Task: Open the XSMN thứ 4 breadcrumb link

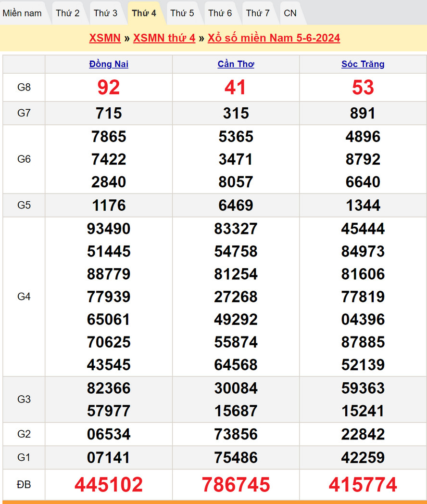Action: coord(164,38)
